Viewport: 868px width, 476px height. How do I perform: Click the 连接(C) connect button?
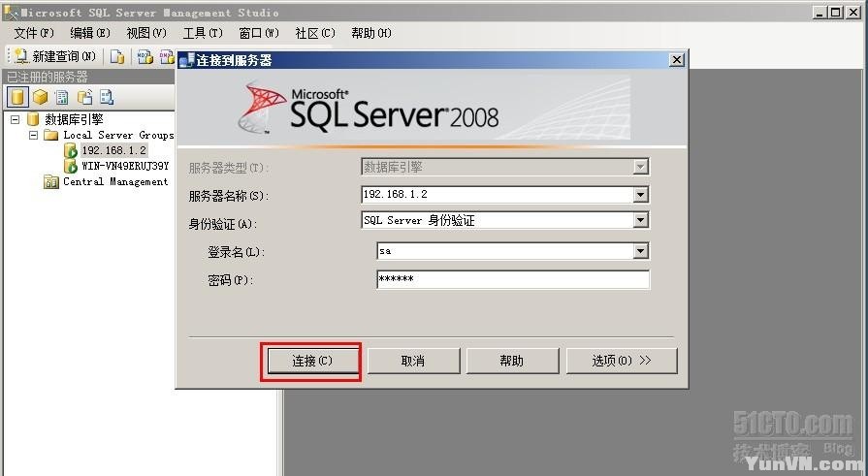tap(312, 361)
